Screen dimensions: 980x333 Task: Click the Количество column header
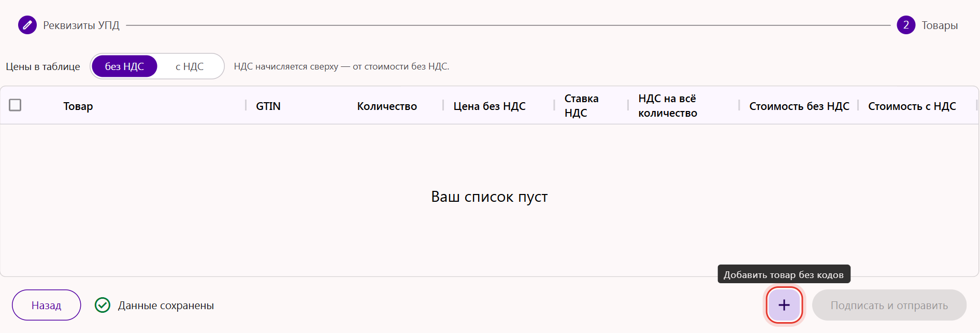point(387,106)
